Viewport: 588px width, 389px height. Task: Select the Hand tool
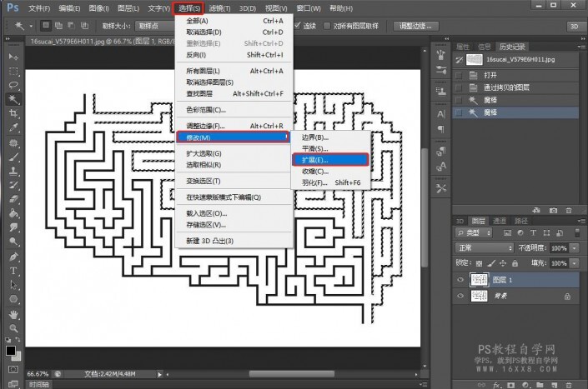coord(13,314)
